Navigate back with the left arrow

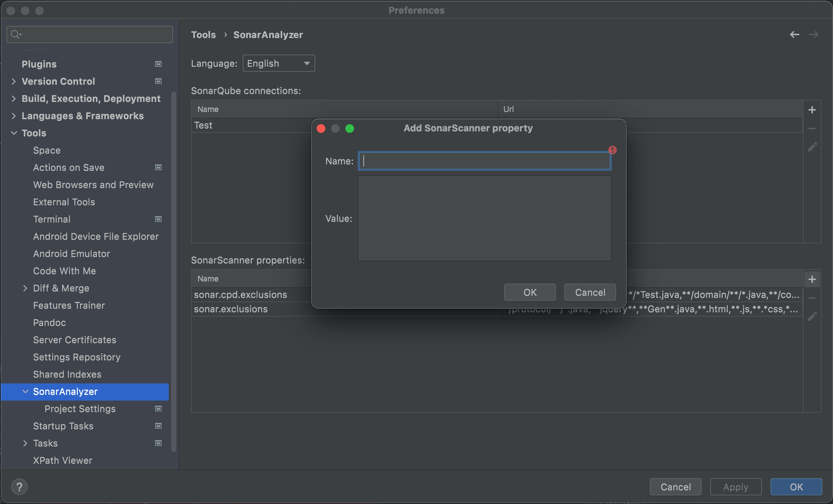[x=795, y=34]
